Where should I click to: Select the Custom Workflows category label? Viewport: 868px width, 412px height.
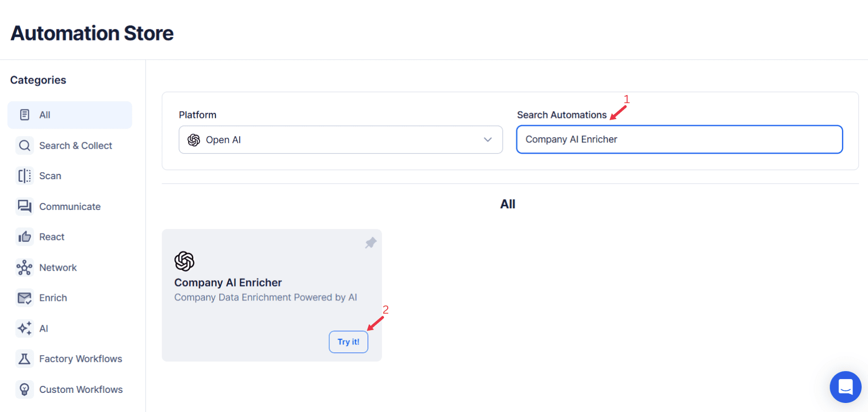(81, 390)
